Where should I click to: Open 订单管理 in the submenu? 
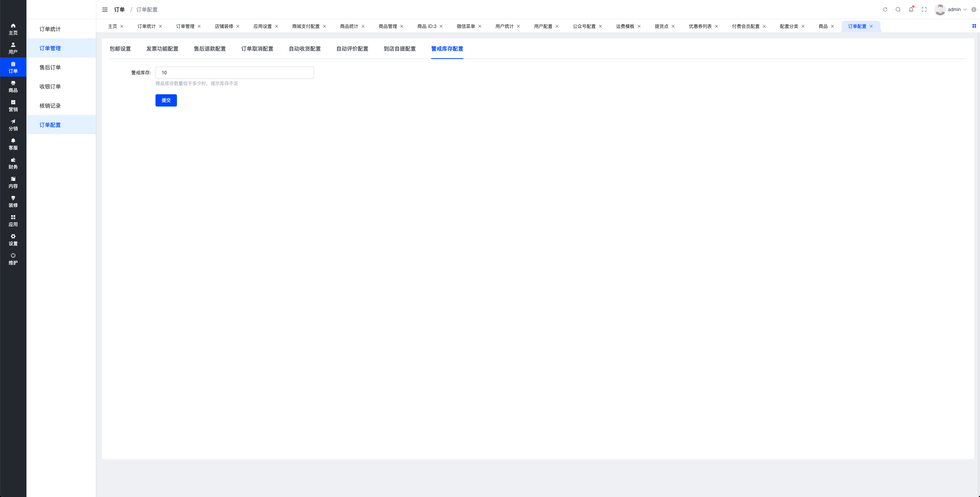61,48
